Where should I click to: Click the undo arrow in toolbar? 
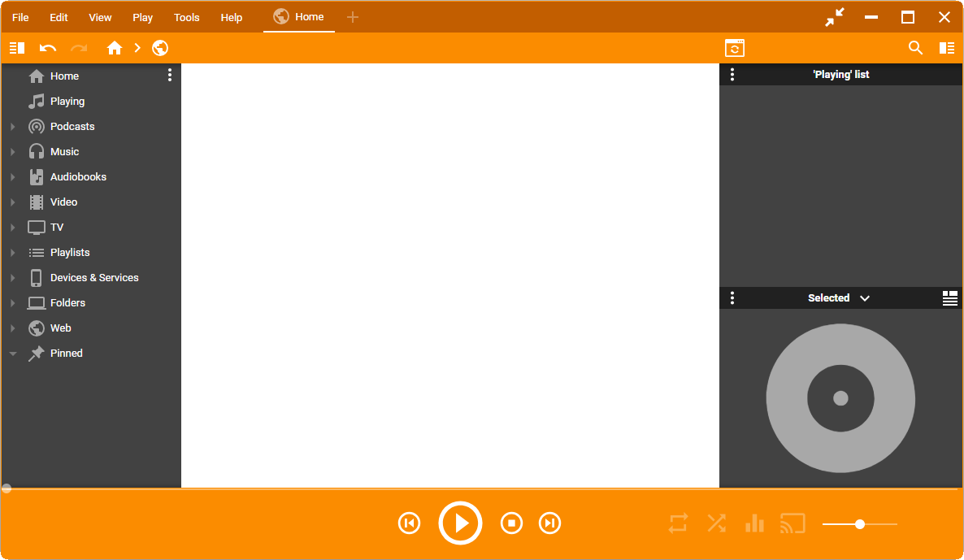pos(48,48)
